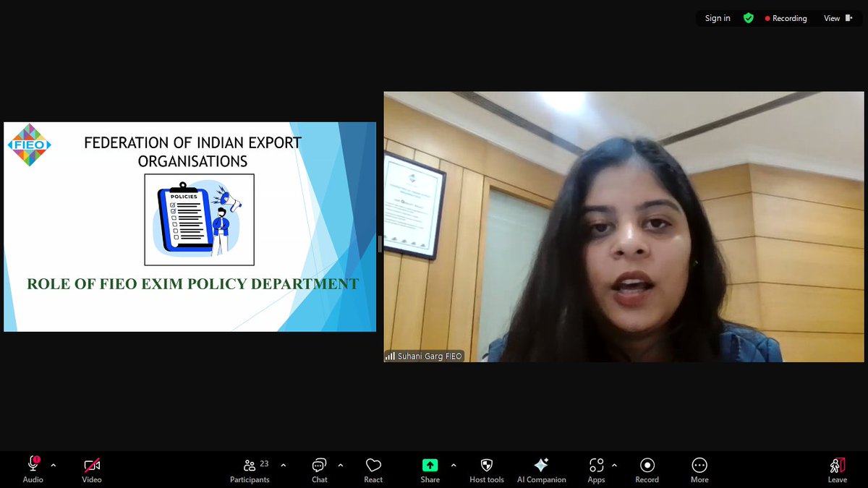The width and height of the screenshot is (868, 488).
Task: Click the green Share screen button
Action: pyautogui.click(x=430, y=465)
